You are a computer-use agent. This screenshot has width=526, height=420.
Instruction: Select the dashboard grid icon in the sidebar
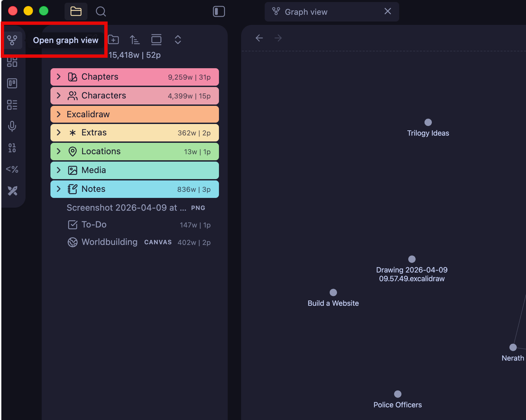coord(12,62)
